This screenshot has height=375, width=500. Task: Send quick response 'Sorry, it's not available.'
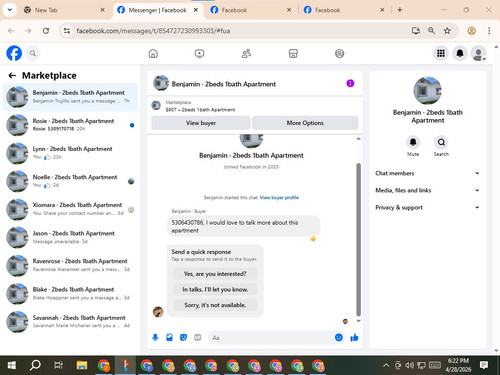click(x=215, y=305)
